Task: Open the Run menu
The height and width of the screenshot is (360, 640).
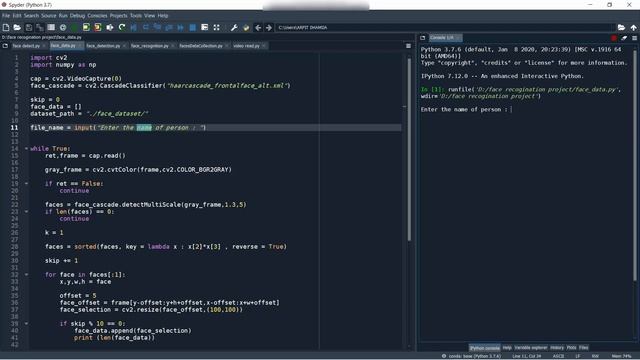Action: [63, 16]
